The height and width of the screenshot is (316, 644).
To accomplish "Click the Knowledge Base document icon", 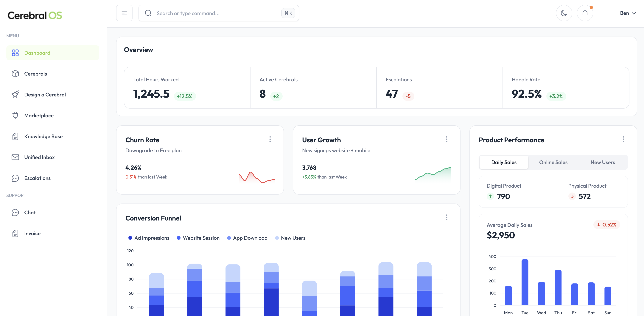I will pyautogui.click(x=15, y=136).
